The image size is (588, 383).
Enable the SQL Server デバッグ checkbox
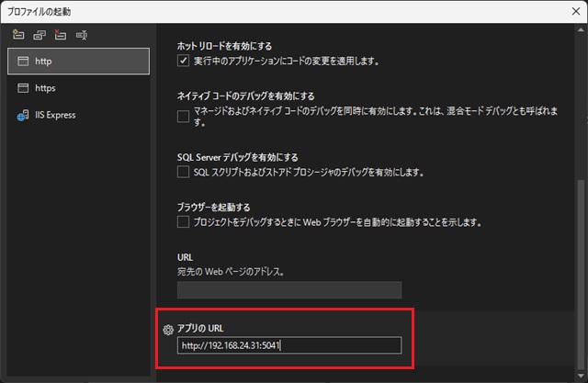pyautogui.click(x=183, y=172)
